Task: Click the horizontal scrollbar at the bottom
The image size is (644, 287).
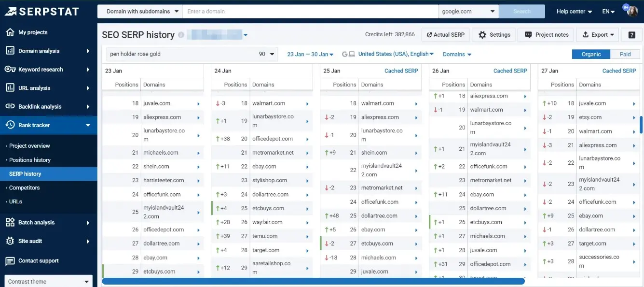Action: pos(313,281)
